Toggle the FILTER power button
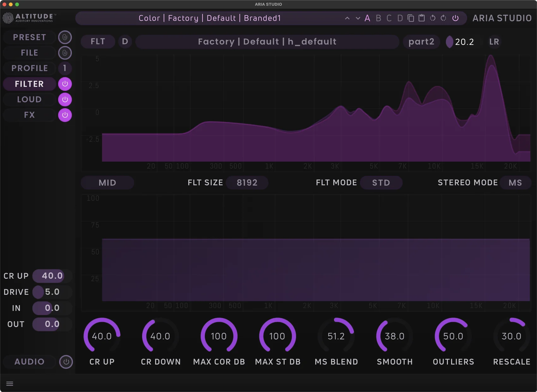 (x=65, y=84)
